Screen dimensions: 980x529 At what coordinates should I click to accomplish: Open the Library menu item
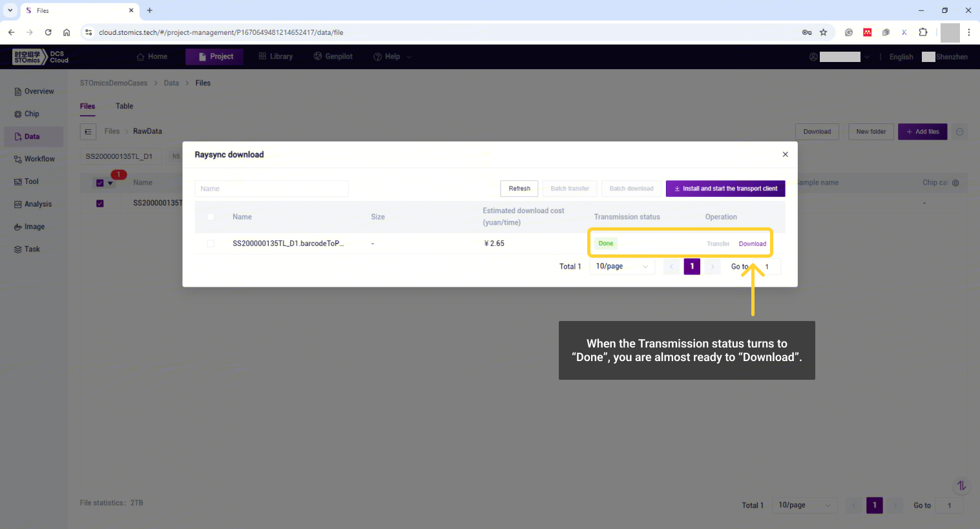click(x=276, y=57)
